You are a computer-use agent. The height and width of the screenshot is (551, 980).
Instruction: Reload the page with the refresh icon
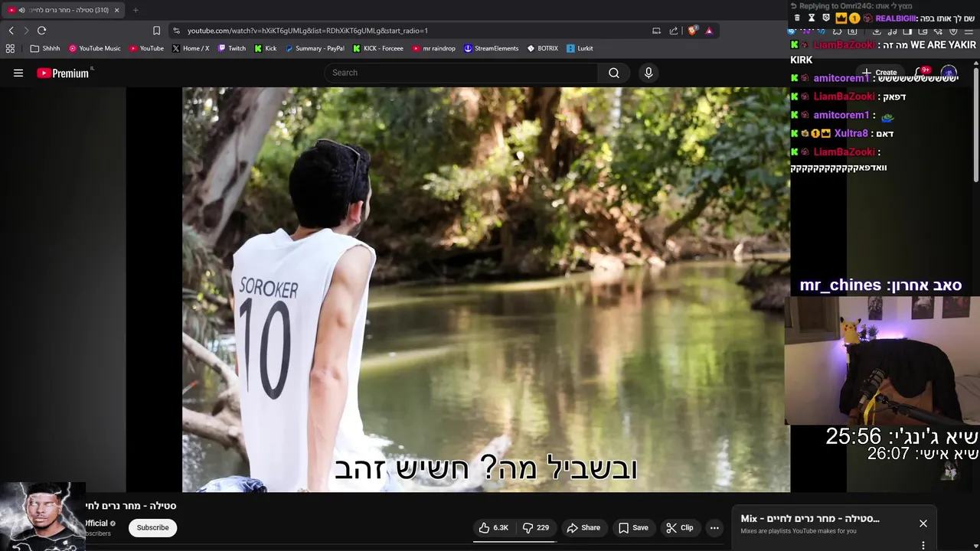pyautogui.click(x=41, y=31)
